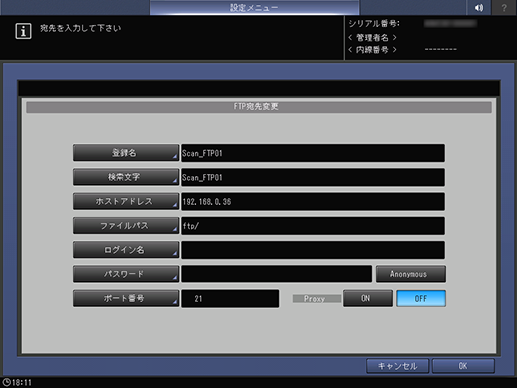
Task: Open the ログイン名 entry button
Action: tap(126, 250)
